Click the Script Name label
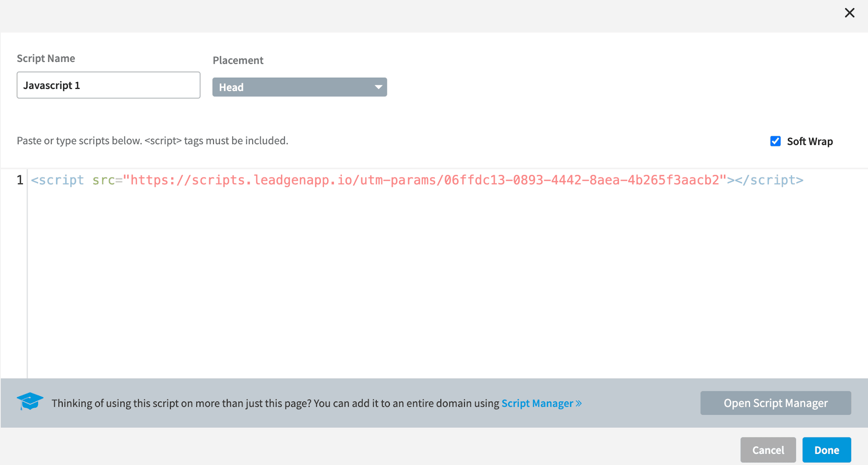 pos(46,59)
